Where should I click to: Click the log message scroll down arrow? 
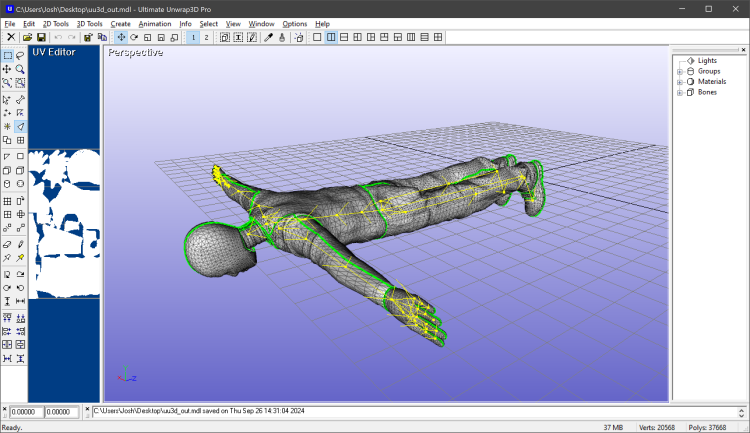pyautogui.click(x=741, y=415)
